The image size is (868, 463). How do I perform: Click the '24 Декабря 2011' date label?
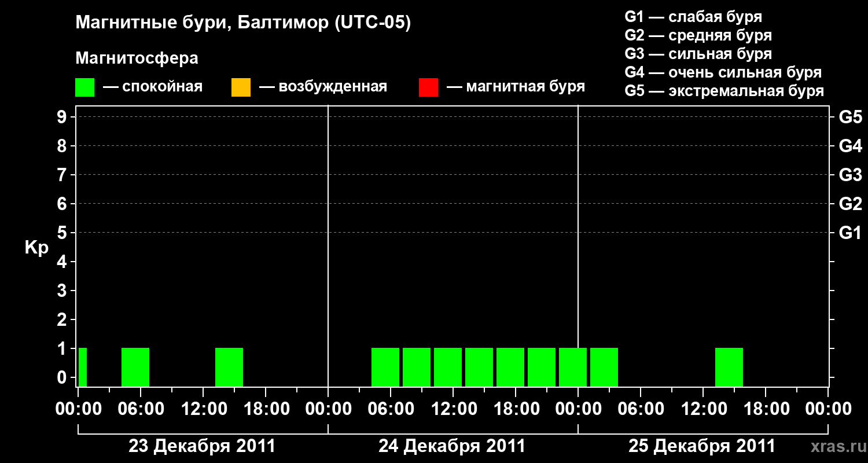pyautogui.click(x=452, y=446)
